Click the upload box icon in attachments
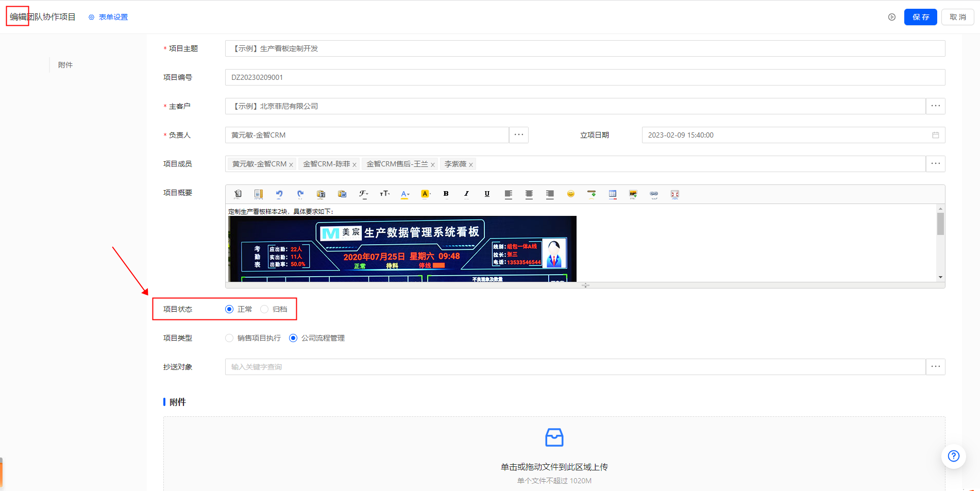Screen dimensions: 980x491 554,437
